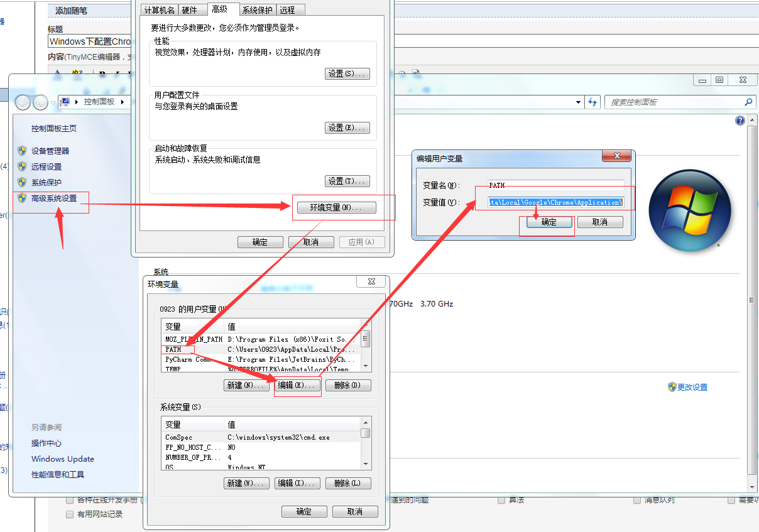Check the 有用网站记录 checkbox
759x532 pixels.
[70, 514]
